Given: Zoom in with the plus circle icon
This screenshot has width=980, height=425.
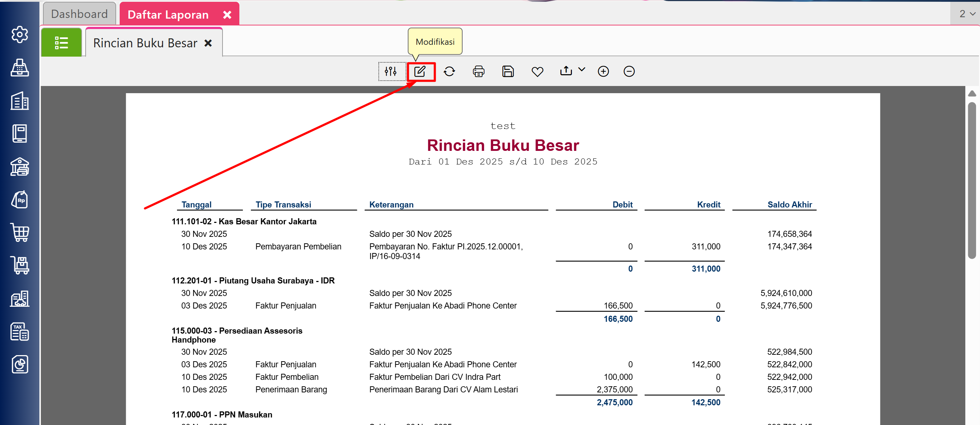Looking at the screenshot, I should click(x=603, y=71).
